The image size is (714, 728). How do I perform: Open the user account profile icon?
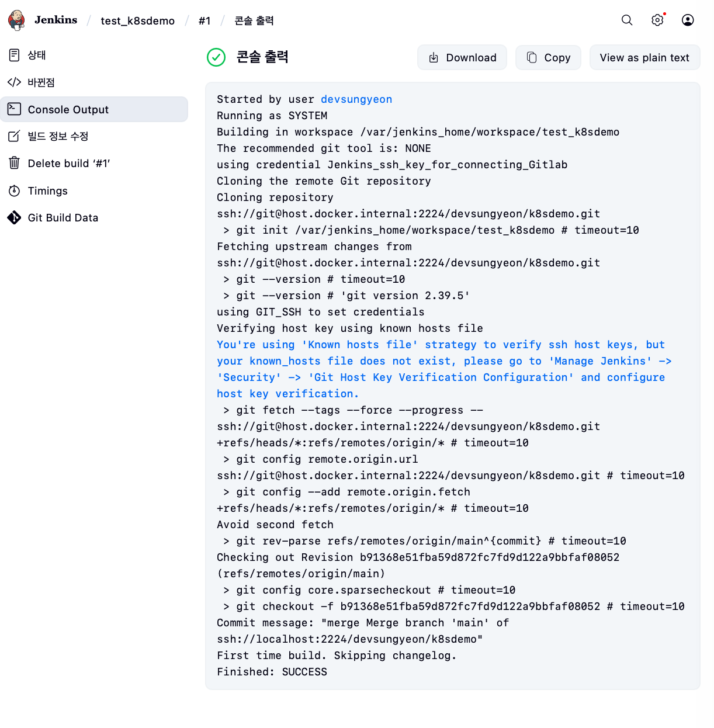click(x=688, y=20)
